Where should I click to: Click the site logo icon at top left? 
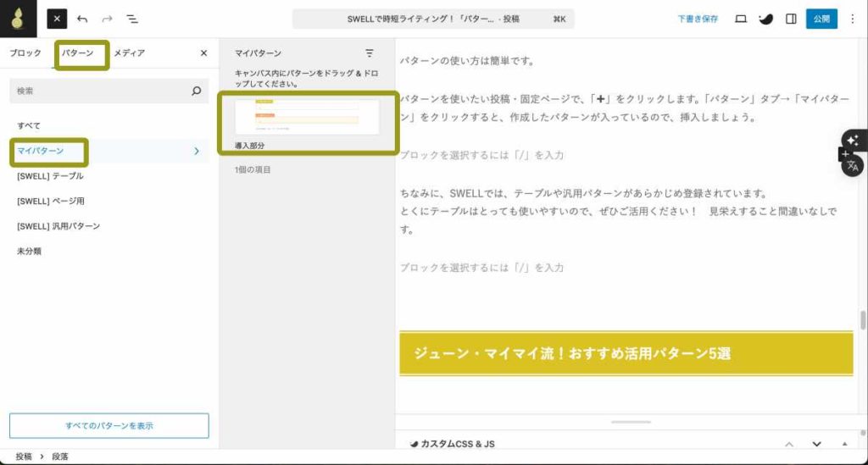coord(18,19)
